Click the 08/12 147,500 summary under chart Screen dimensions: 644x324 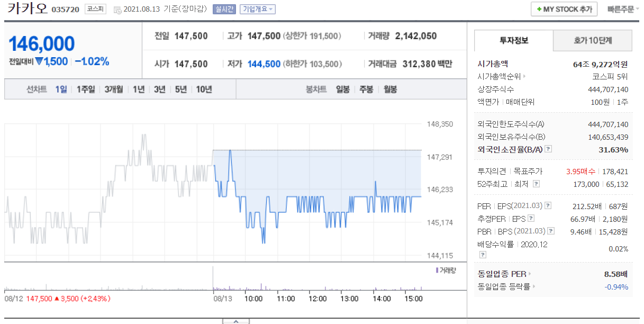click(x=57, y=299)
